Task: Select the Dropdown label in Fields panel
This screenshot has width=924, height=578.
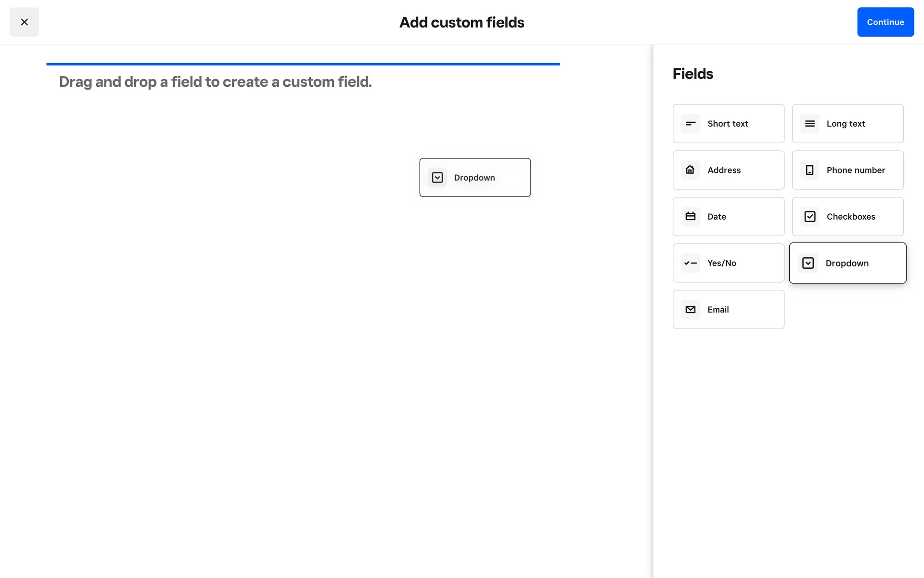Action: point(847,263)
